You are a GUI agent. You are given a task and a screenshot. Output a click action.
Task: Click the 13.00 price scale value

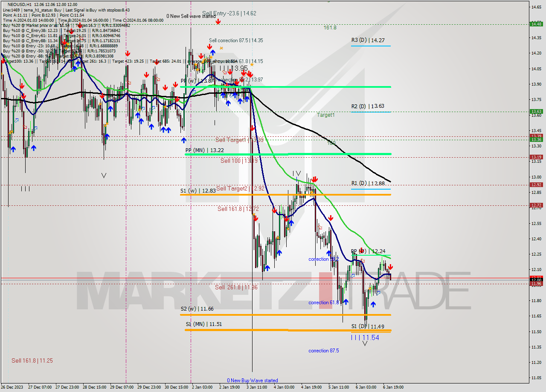[x=536, y=177]
